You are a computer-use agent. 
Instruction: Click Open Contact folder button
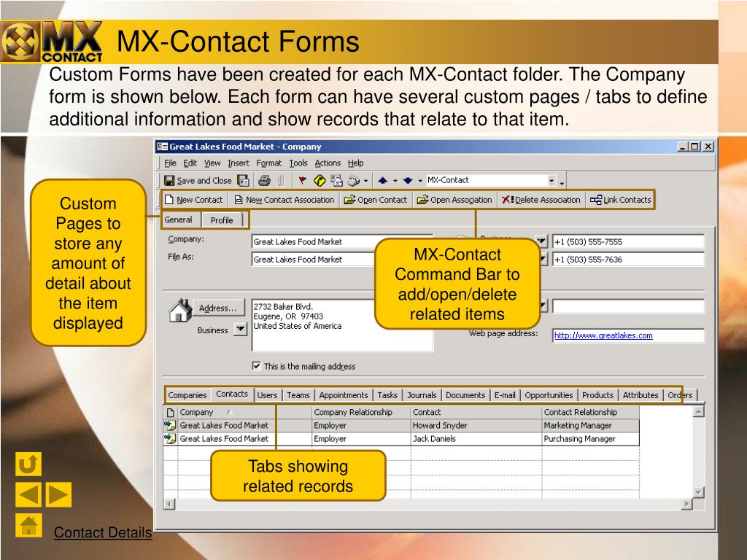(376, 200)
